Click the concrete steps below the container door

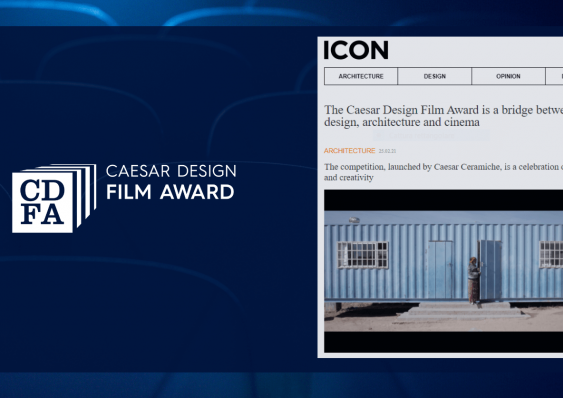[463, 310]
